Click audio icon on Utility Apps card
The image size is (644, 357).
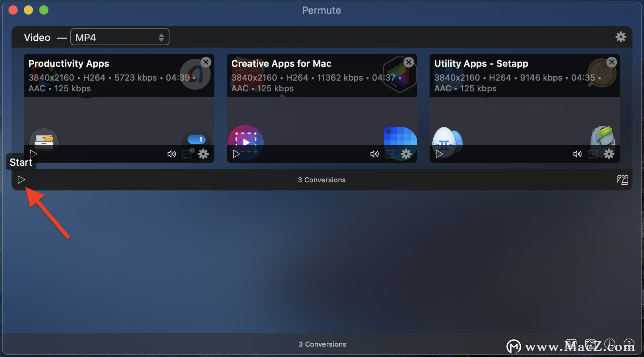577,154
